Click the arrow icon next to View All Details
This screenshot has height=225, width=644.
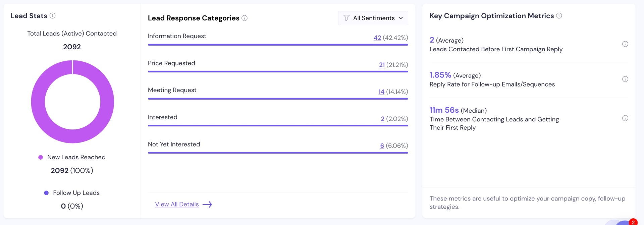207,205
